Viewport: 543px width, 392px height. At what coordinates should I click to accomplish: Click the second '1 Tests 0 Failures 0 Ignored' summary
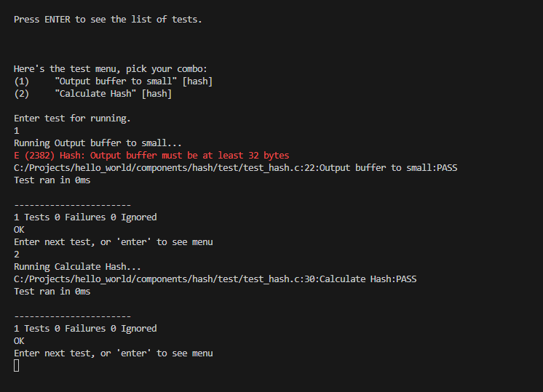85,329
